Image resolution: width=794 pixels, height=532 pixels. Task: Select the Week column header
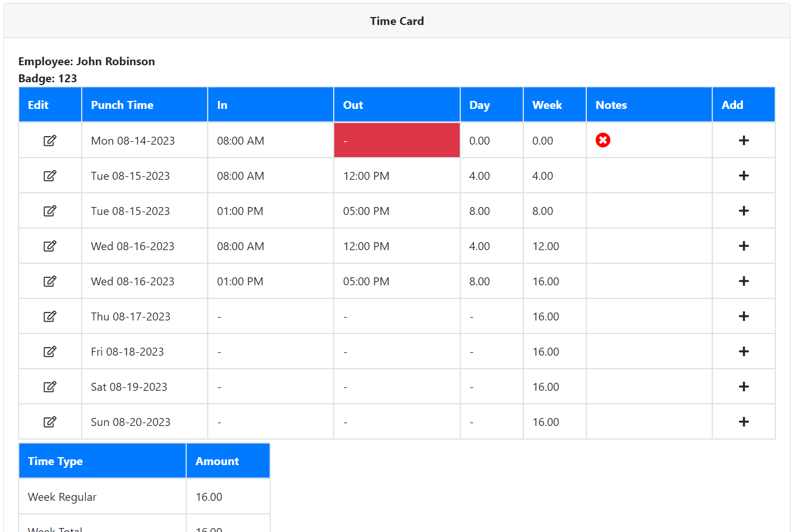547,105
